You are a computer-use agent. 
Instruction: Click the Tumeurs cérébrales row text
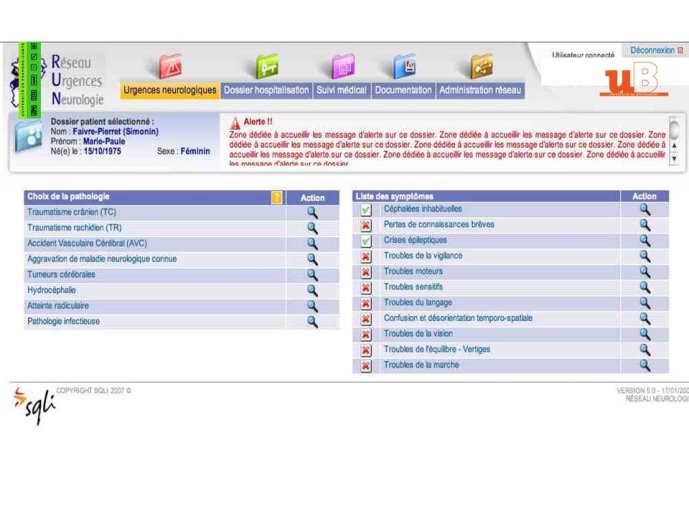(61, 275)
